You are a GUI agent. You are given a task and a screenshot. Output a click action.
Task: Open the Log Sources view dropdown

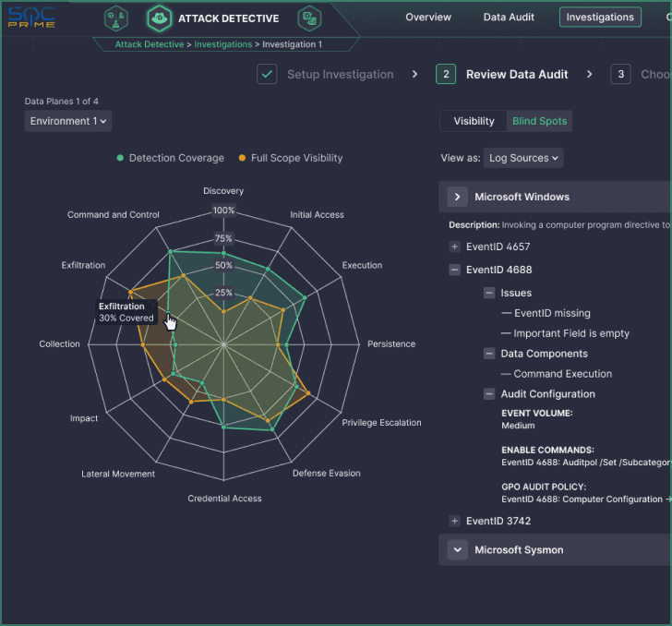(523, 158)
